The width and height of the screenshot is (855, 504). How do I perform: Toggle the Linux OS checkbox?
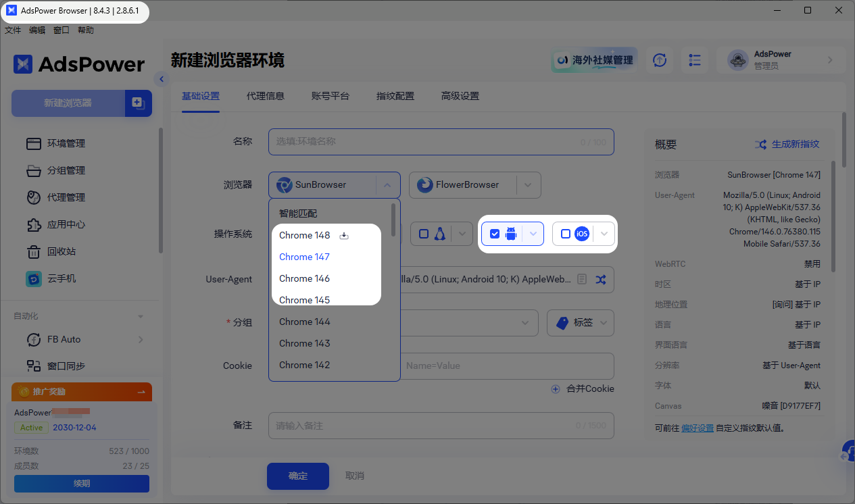pyautogui.click(x=424, y=234)
